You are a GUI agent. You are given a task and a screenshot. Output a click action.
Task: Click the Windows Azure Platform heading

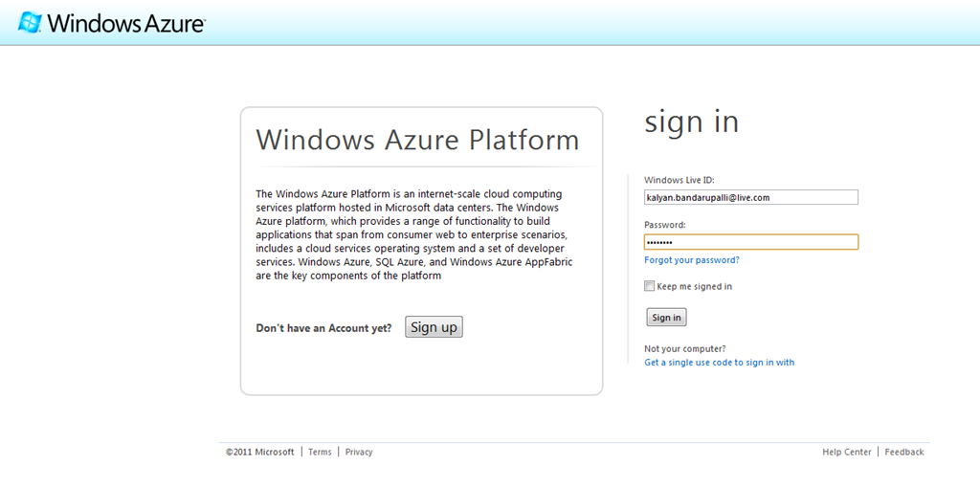pos(417,140)
